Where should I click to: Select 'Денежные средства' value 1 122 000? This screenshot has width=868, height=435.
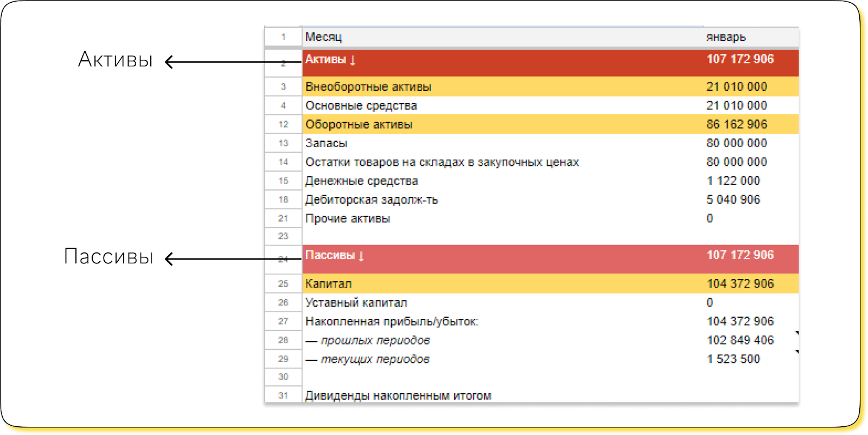tap(733, 181)
